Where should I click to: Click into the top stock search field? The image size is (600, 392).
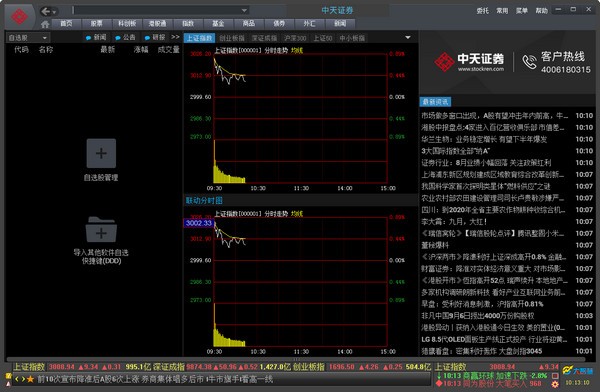tap(157, 10)
